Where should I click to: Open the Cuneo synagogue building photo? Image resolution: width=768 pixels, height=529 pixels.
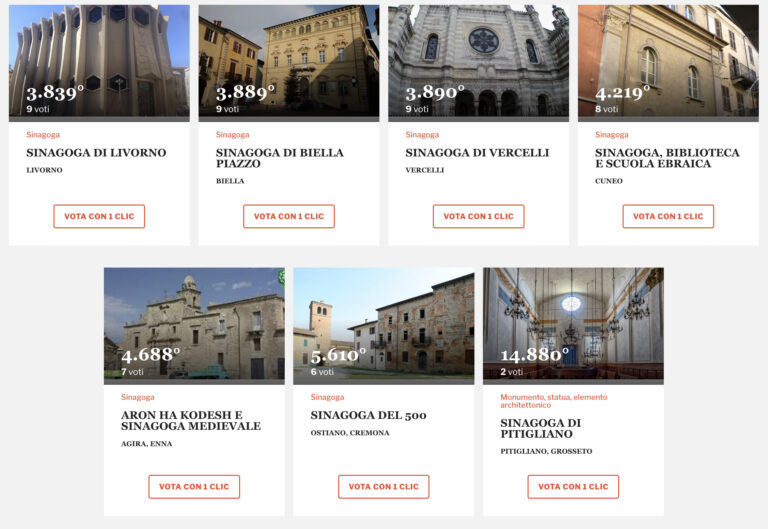pyautogui.click(x=668, y=61)
